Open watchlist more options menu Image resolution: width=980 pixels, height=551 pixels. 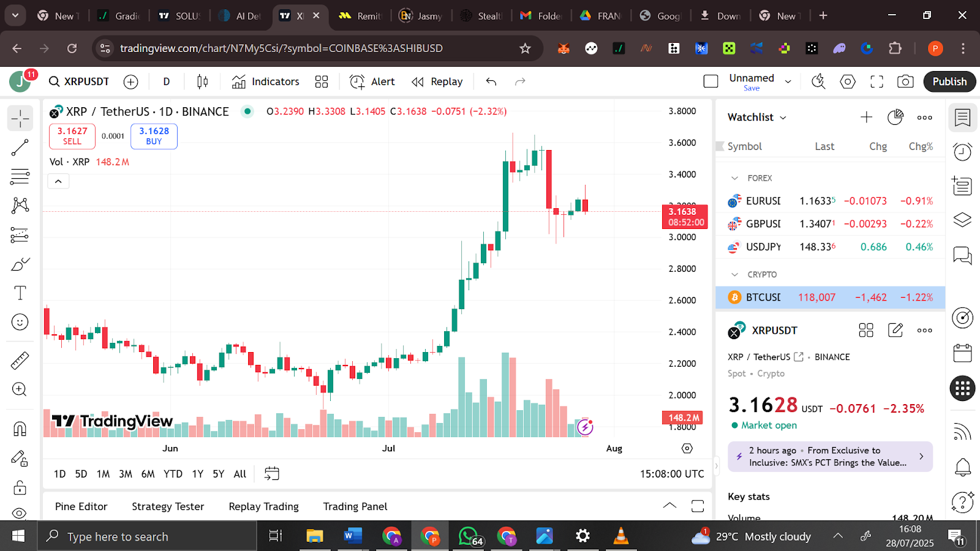pyautogui.click(x=925, y=118)
